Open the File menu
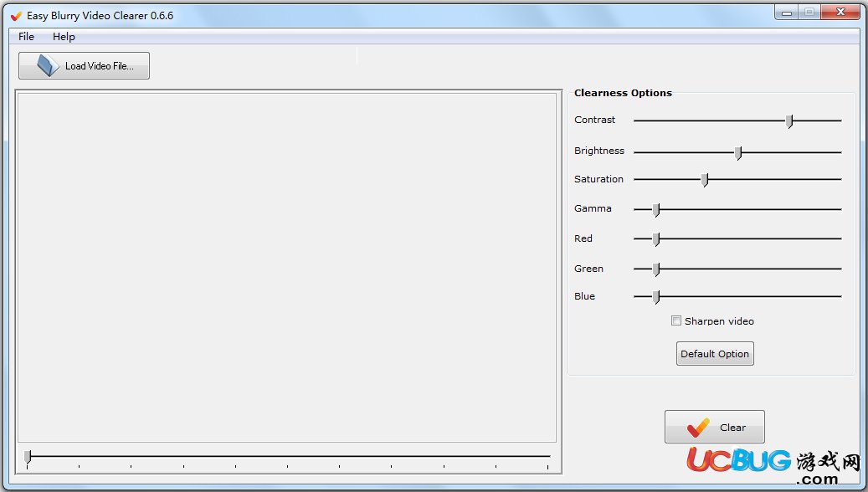868x492 pixels. tap(26, 37)
